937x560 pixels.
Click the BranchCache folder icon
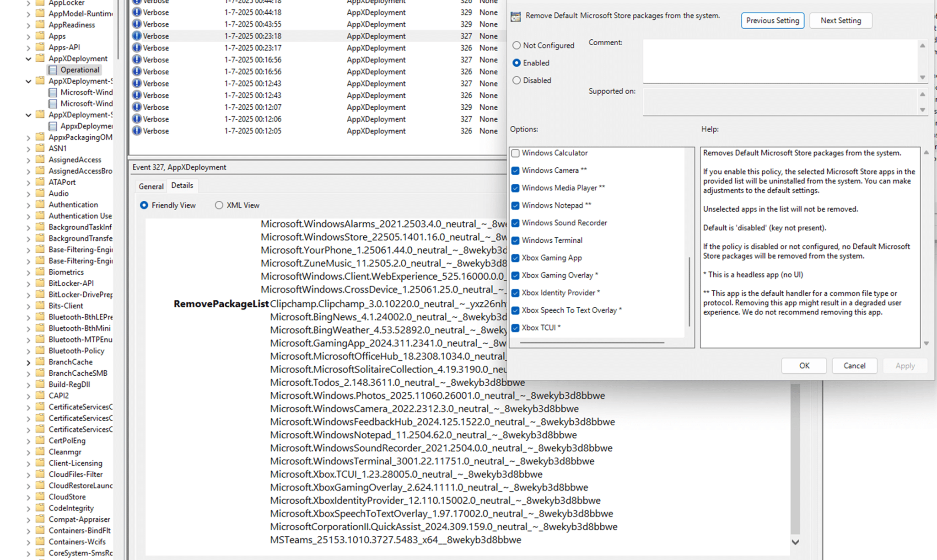tap(39, 362)
